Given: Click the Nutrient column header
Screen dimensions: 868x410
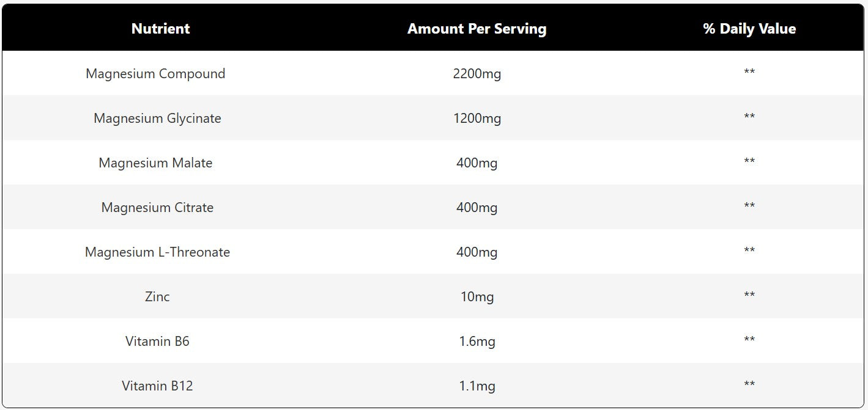Looking at the screenshot, I should 160,29.
